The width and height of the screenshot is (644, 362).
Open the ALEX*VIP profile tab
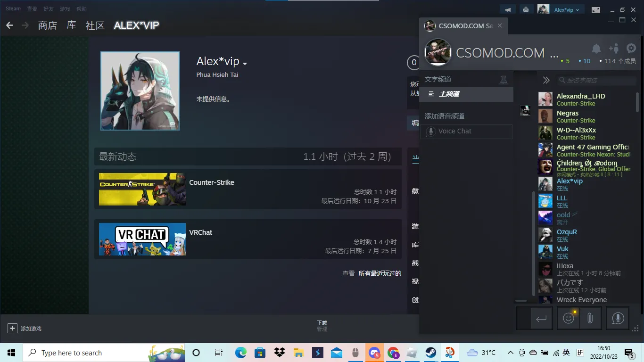[x=136, y=25]
